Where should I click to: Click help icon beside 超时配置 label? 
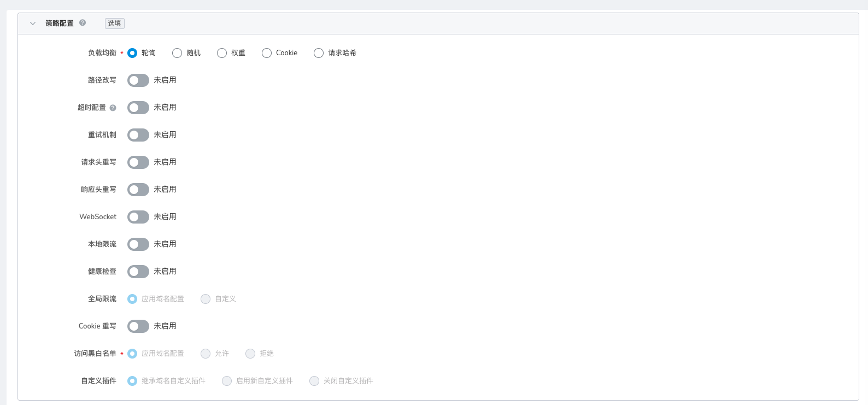click(113, 108)
